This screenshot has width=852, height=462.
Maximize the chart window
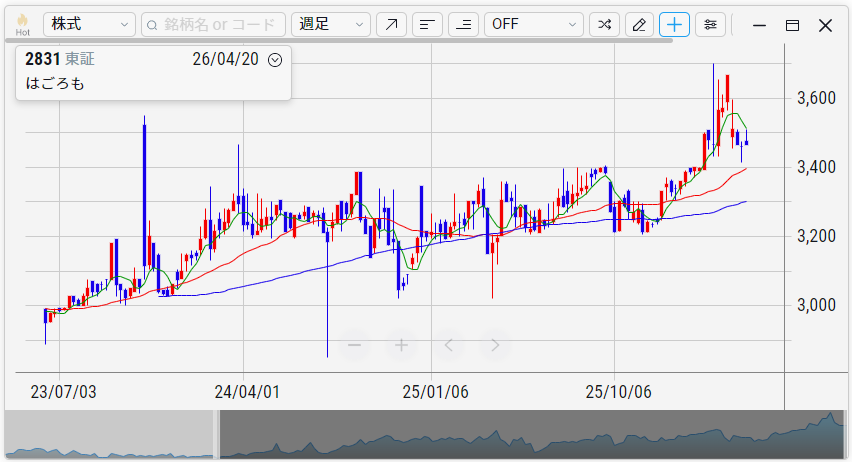792,25
